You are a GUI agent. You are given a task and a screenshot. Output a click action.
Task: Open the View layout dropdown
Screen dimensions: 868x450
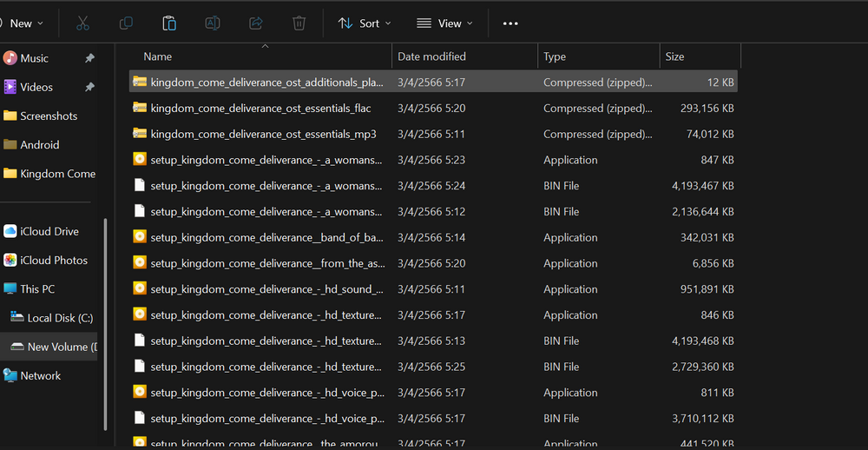444,23
